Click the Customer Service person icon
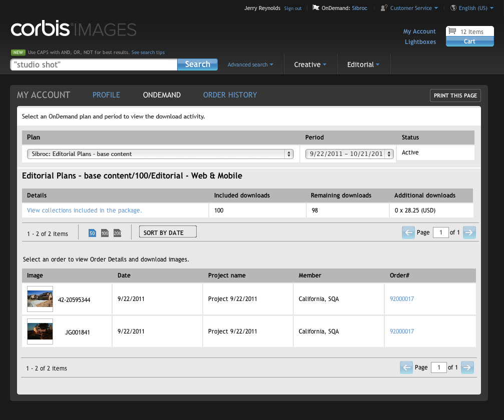 click(x=384, y=7)
